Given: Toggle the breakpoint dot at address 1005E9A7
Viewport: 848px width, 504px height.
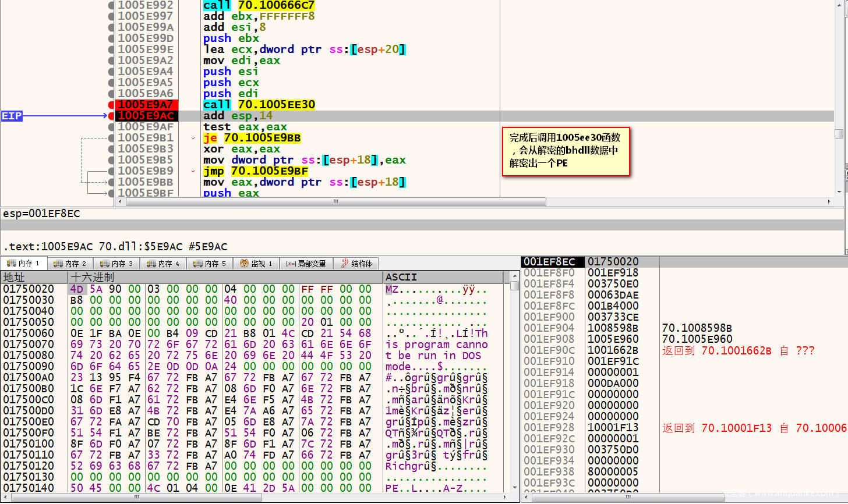Looking at the screenshot, I should click(111, 105).
